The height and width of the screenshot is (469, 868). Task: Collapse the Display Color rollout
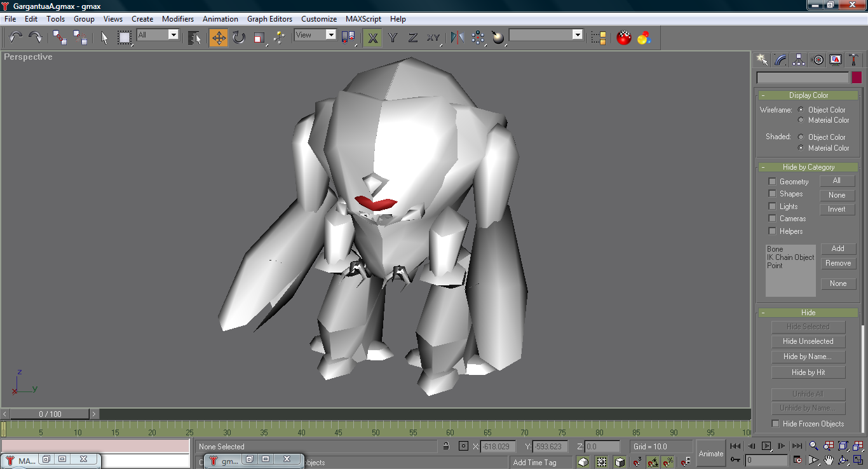coord(808,95)
